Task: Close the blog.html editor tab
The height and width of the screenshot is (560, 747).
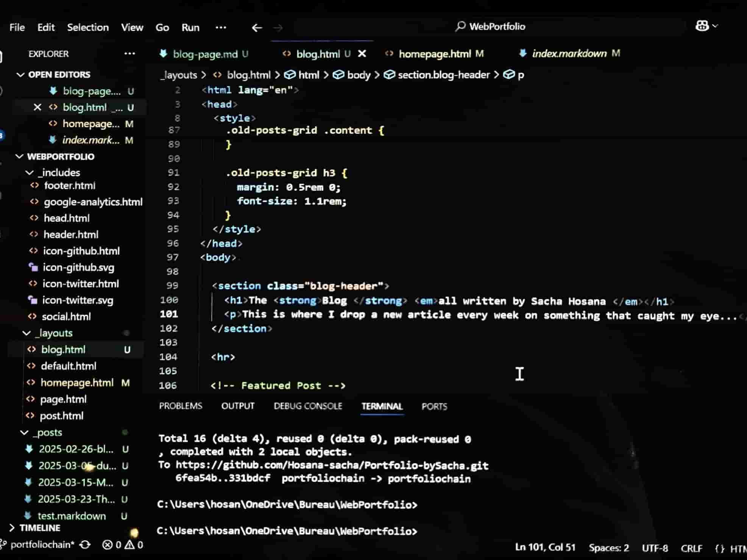Action: pos(362,54)
